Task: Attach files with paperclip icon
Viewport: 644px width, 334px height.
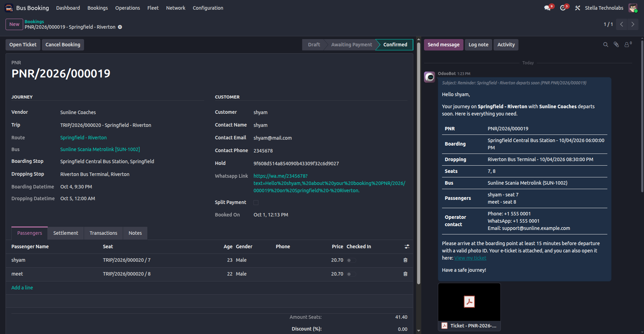Action: (x=616, y=45)
